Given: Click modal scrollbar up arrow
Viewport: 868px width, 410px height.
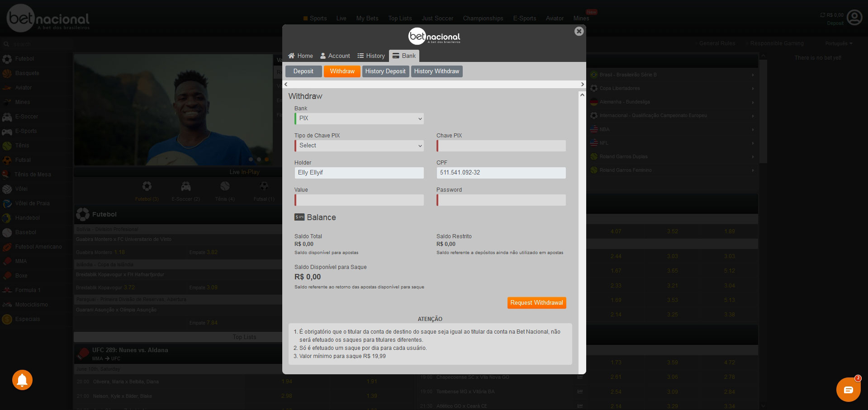Looking at the screenshot, I should pos(582,95).
